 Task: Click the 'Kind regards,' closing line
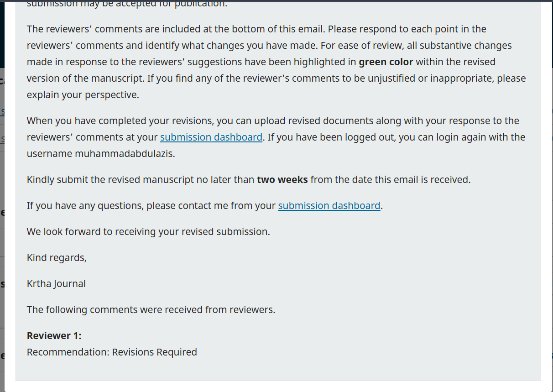57,257
